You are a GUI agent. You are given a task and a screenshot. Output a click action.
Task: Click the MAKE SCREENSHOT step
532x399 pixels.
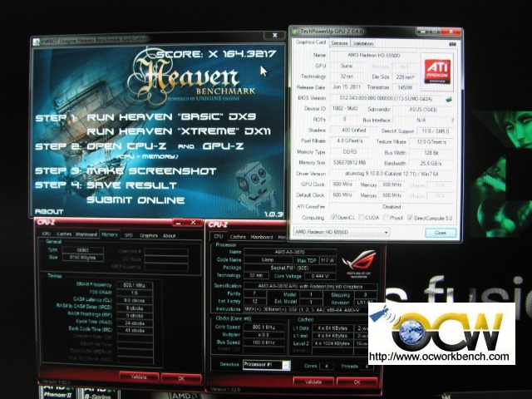coord(151,171)
